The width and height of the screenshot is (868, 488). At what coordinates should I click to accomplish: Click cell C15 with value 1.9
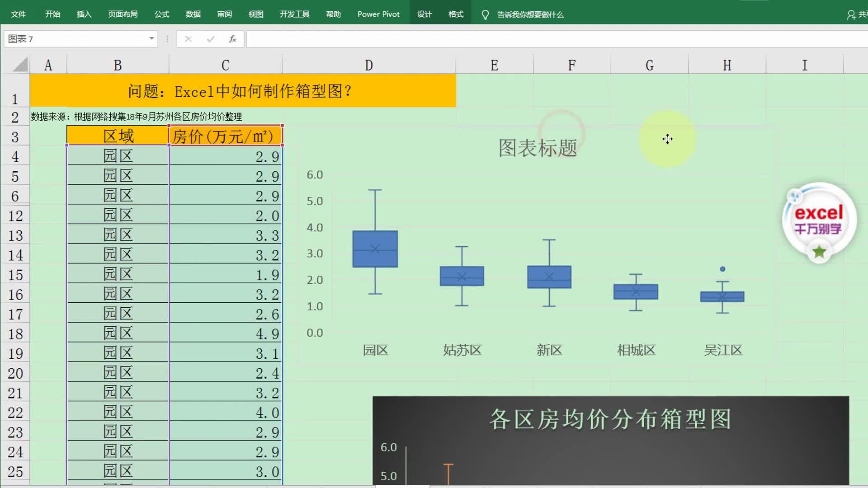click(226, 274)
